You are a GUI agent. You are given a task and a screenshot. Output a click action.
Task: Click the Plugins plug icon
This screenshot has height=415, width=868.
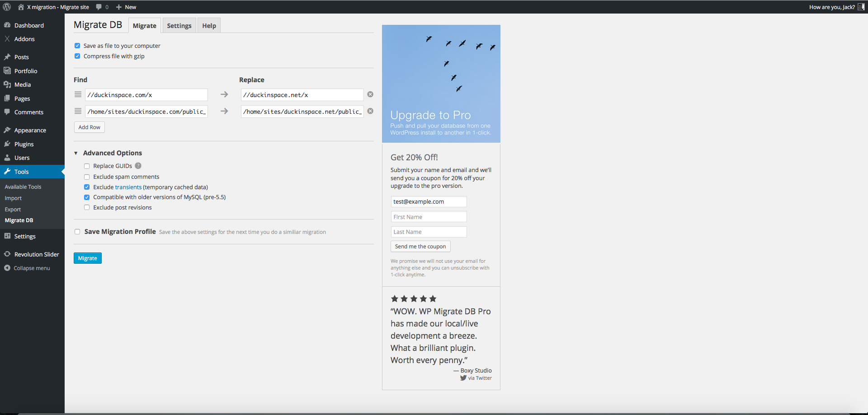click(x=7, y=144)
